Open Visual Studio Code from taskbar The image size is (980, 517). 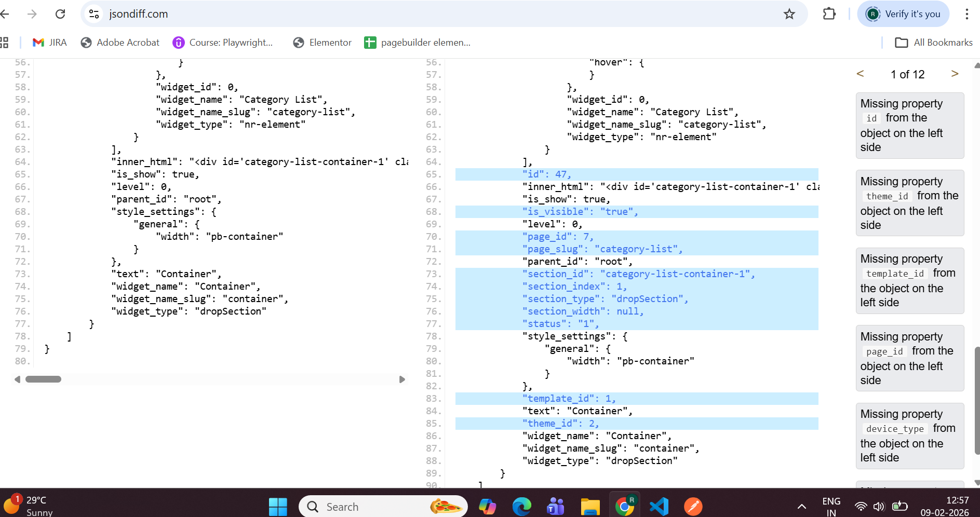659,507
